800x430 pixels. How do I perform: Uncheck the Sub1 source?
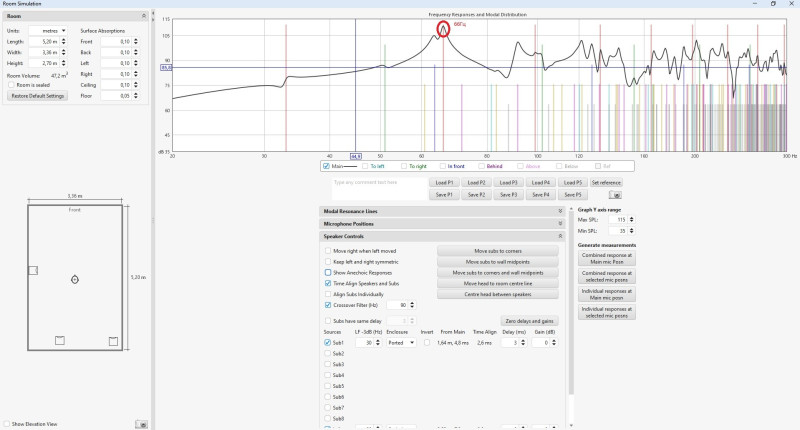pyautogui.click(x=328, y=343)
